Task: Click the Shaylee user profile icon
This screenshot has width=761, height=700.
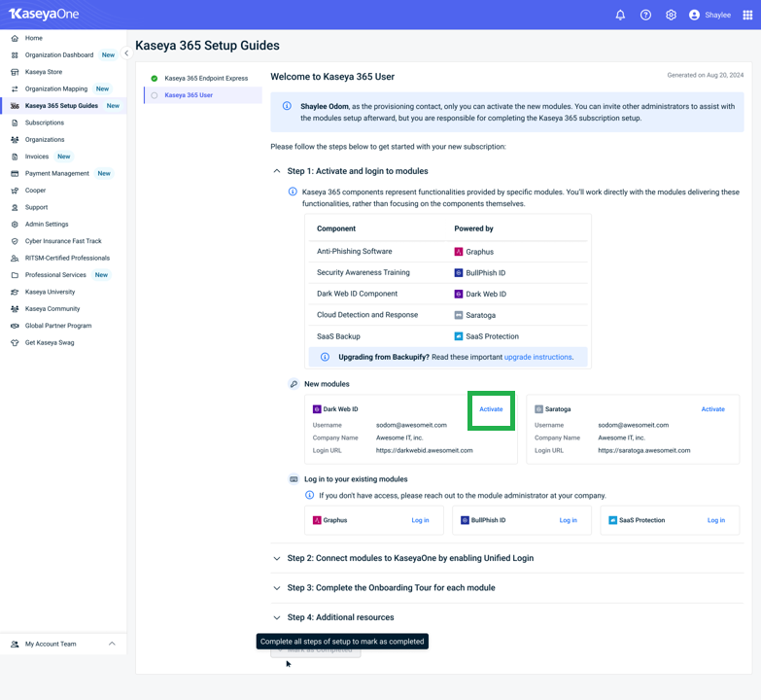Action: 694,15
